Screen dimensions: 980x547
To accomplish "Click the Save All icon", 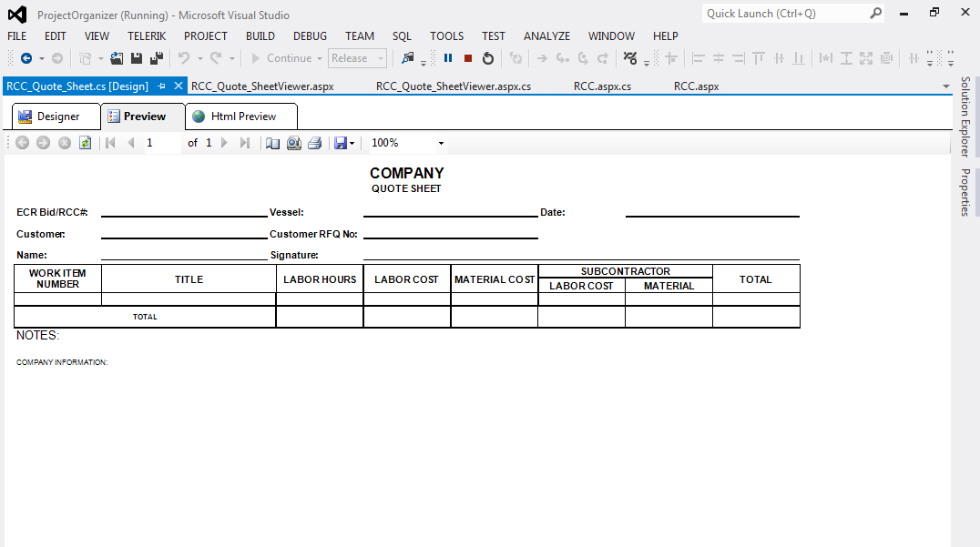I will (x=157, y=58).
